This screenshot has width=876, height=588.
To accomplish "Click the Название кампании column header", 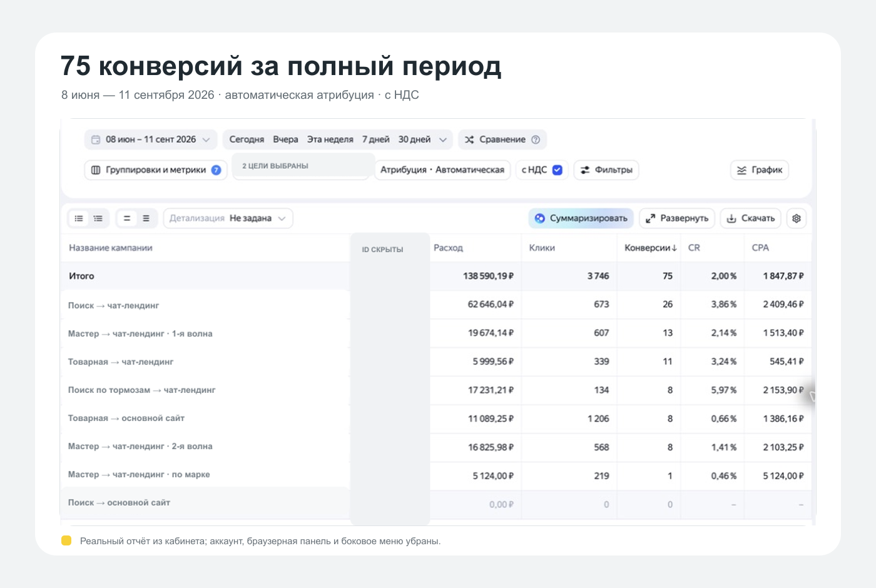I will point(111,248).
